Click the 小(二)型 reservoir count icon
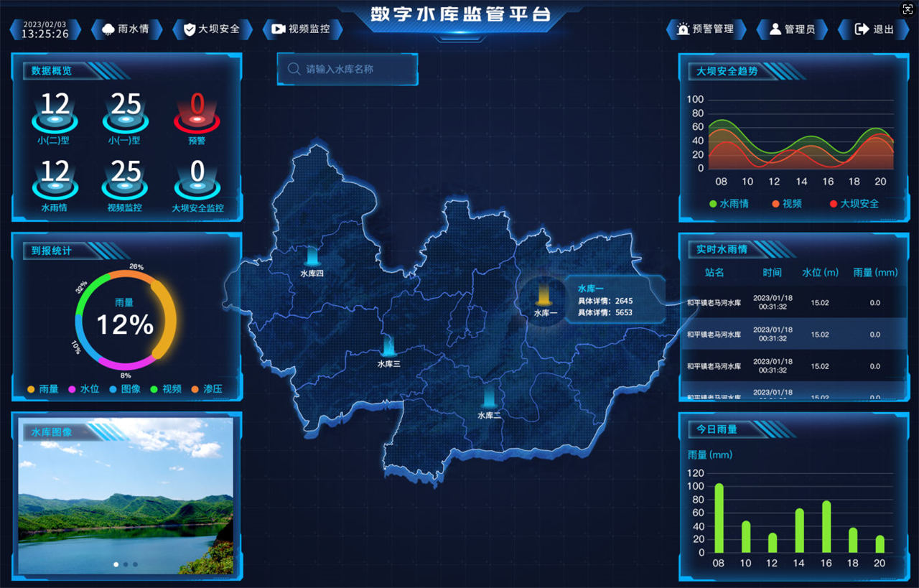Image resolution: width=919 pixels, height=588 pixels. [55, 113]
